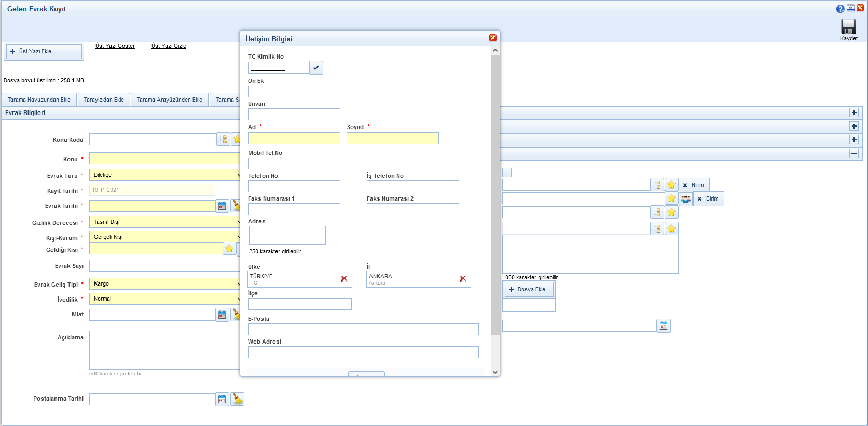The width and height of the screenshot is (868, 426).
Task: Click the E-Posta input field
Action: pos(363,330)
